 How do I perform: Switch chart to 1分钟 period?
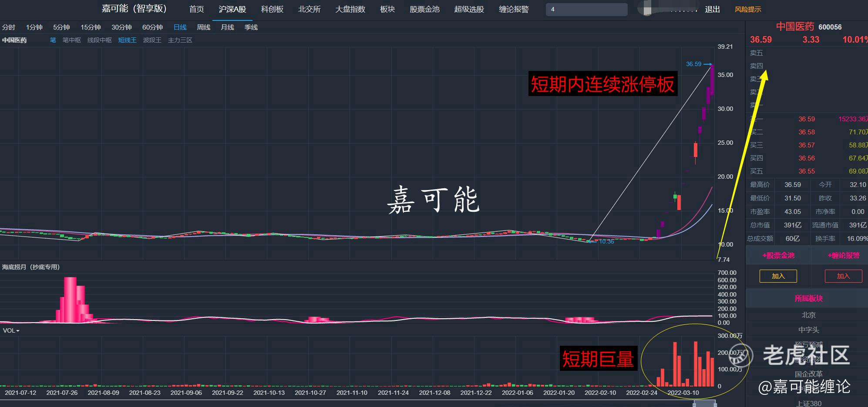click(34, 27)
